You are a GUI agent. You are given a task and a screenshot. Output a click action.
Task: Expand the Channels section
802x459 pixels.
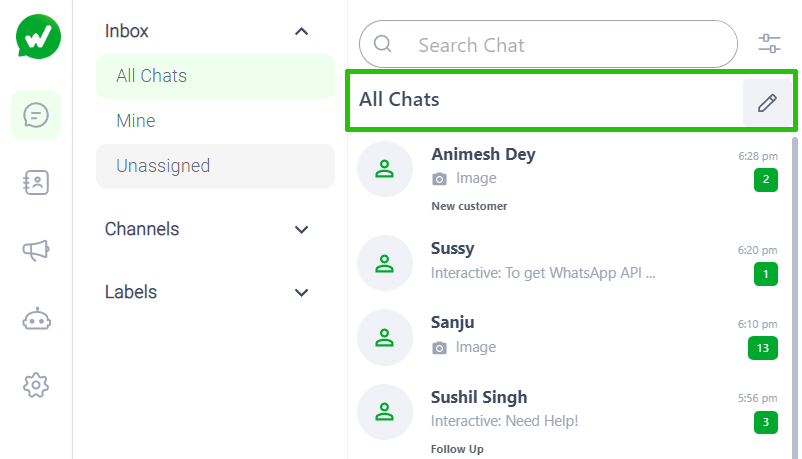pos(302,230)
